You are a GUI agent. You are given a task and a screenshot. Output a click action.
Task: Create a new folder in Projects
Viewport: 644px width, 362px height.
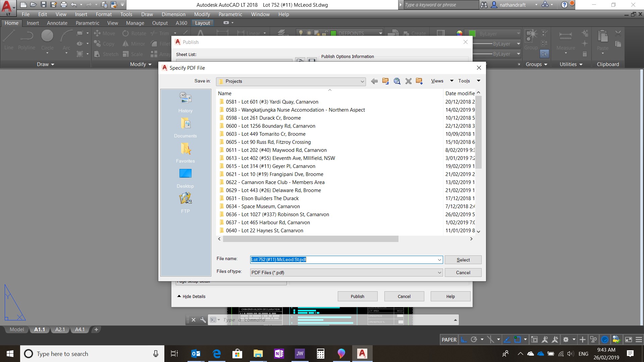point(419,81)
